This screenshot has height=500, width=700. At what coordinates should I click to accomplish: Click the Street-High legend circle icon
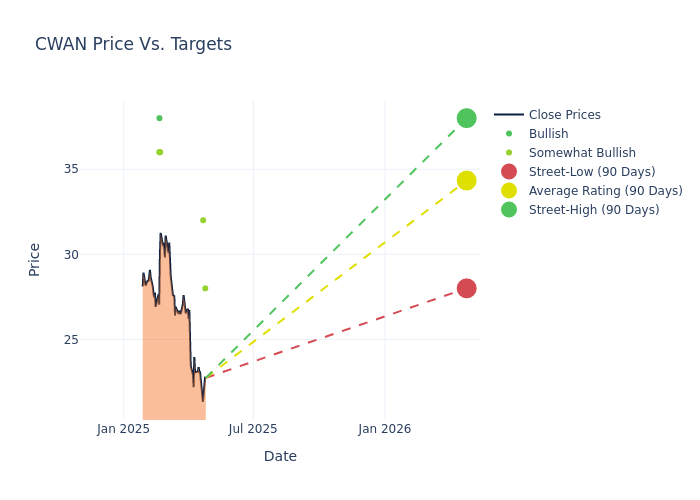click(x=509, y=210)
